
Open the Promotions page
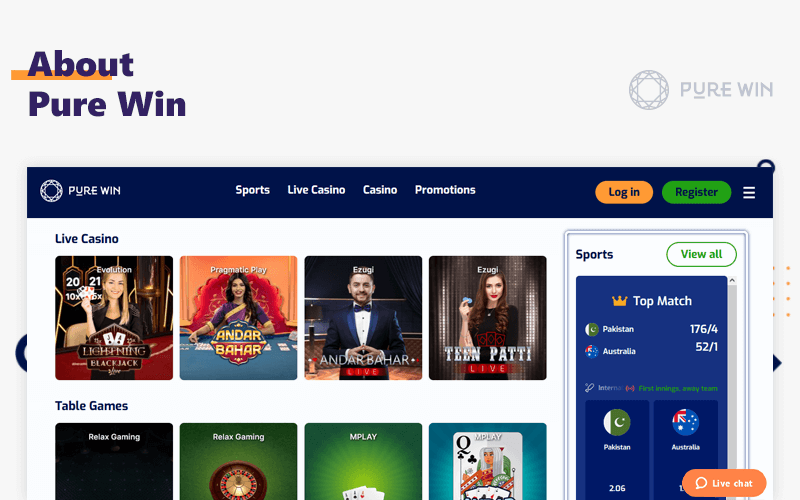click(445, 190)
